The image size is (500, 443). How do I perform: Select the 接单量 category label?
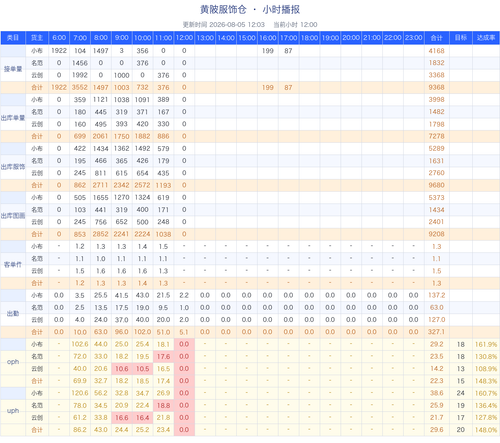click(13, 69)
